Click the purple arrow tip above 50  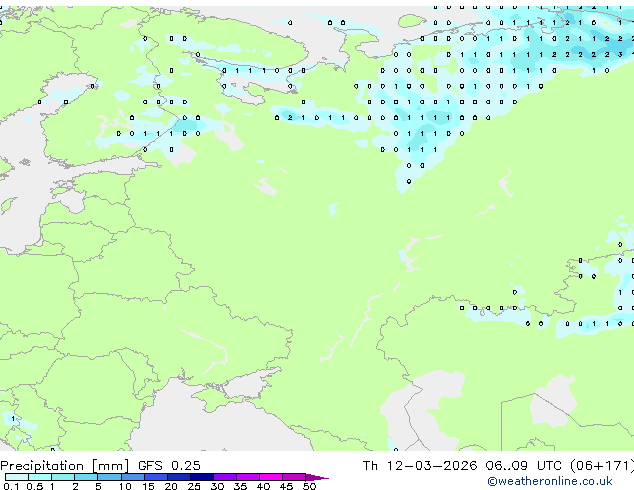click(x=317, y=477)
